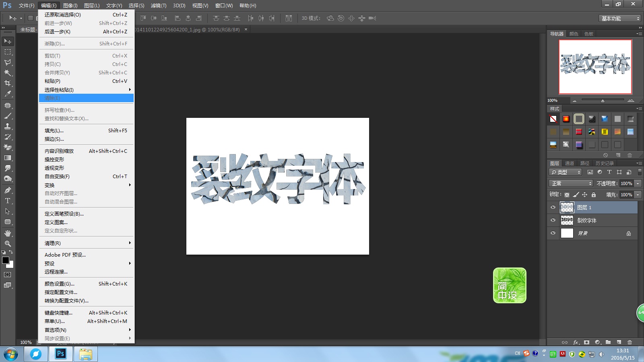Choose 定义图案... menu item
Image resolution: width=644 pixels, height=362 pixels.
tap(86, 222)
